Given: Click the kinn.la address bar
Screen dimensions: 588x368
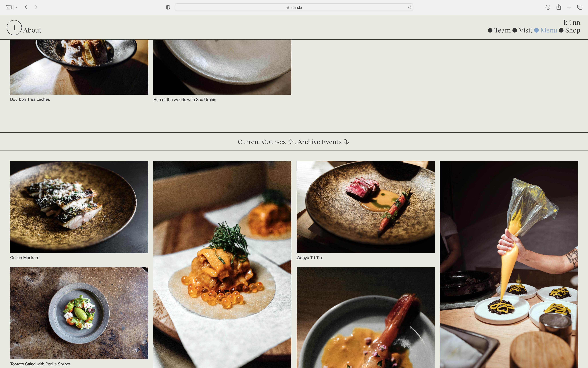Looking at the screenshot, I should (x=294, y=7).
